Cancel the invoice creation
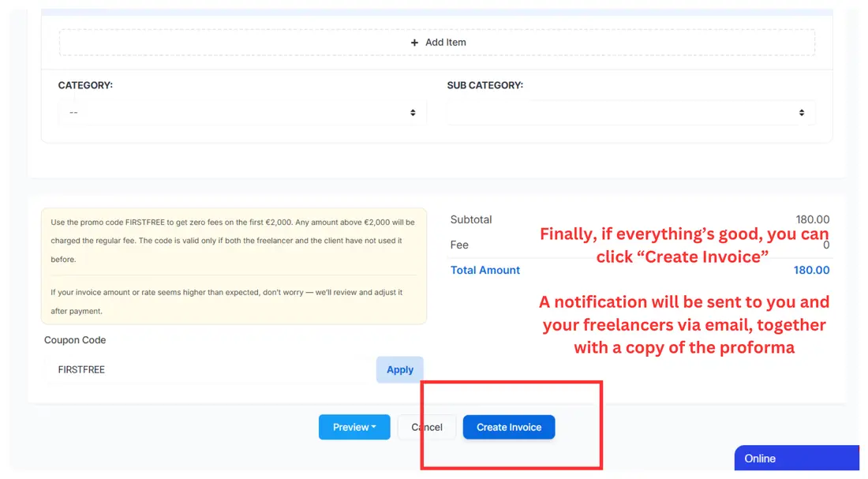This screenshot has height=479, width=868. [426, 427]
